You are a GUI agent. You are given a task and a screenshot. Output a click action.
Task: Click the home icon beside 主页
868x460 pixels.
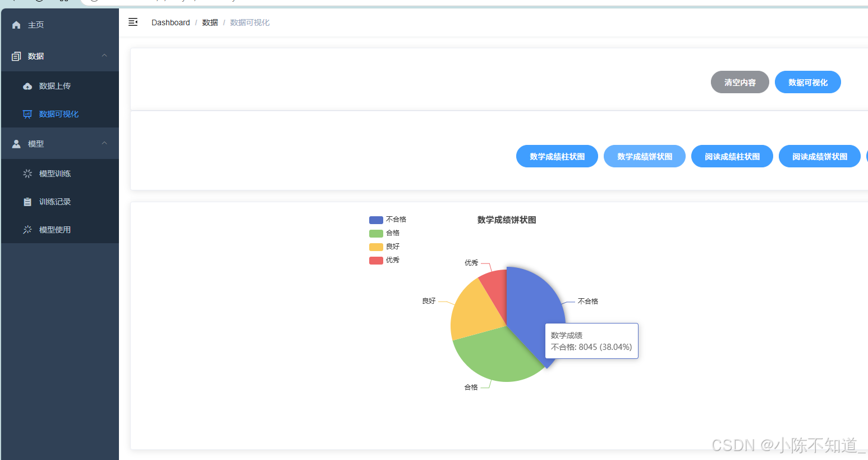(16, 25)
